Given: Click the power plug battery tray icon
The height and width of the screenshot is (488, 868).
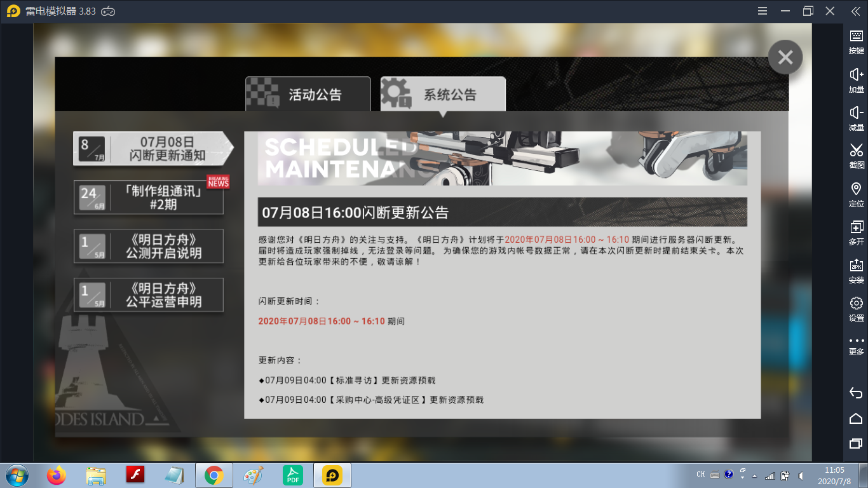Looking at the screenshot, I should (x=785, y=476).
